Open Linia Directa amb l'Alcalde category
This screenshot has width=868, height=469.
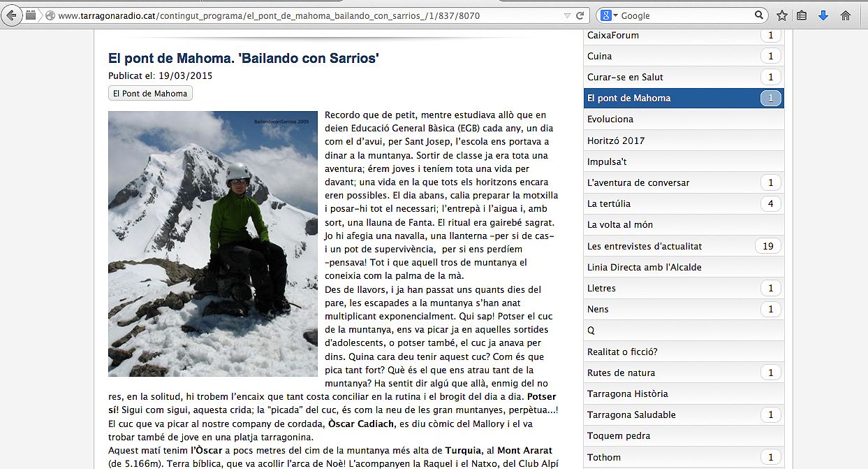(x=684, y=267)
